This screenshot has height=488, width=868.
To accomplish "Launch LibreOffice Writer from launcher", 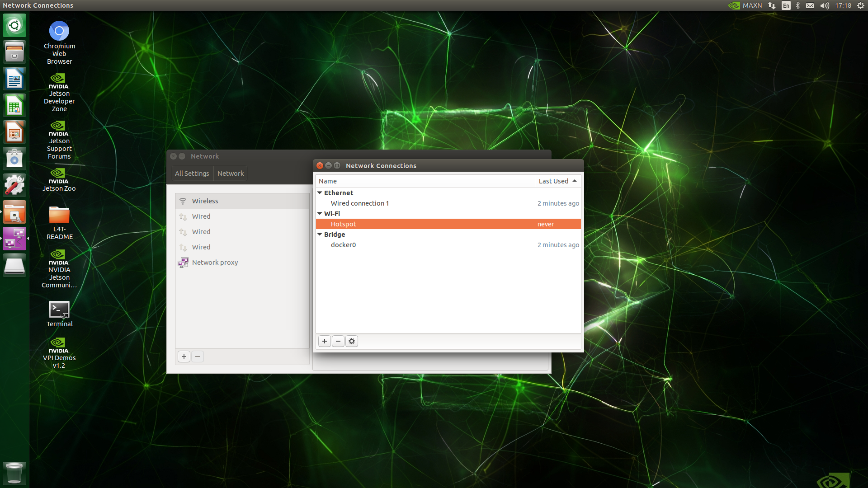I will [14, 79].
